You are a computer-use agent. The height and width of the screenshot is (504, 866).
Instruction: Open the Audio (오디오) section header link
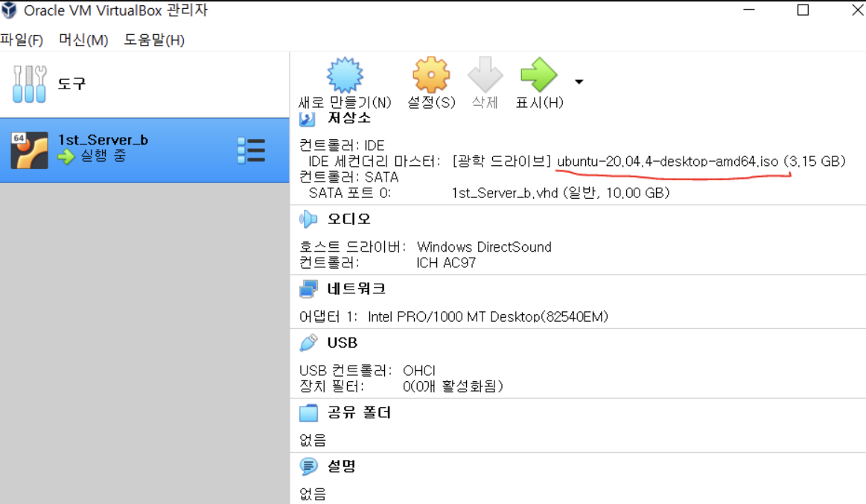tap(349, 219)
